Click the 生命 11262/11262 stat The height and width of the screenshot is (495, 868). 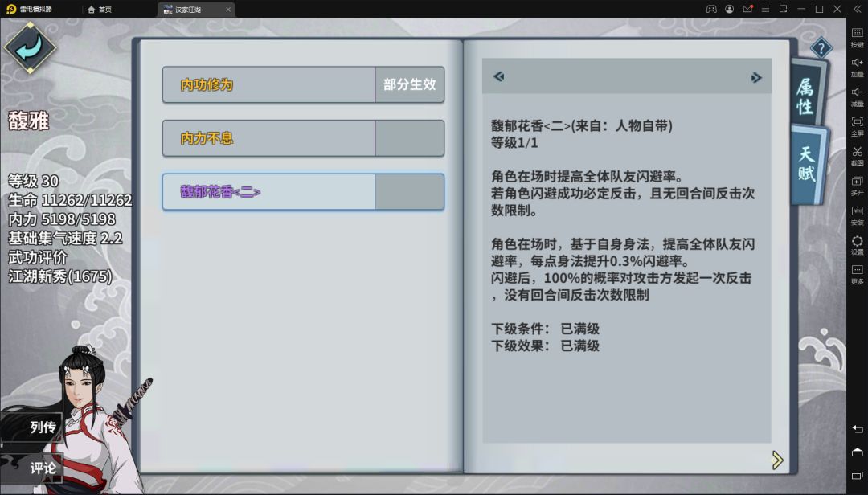70,200
